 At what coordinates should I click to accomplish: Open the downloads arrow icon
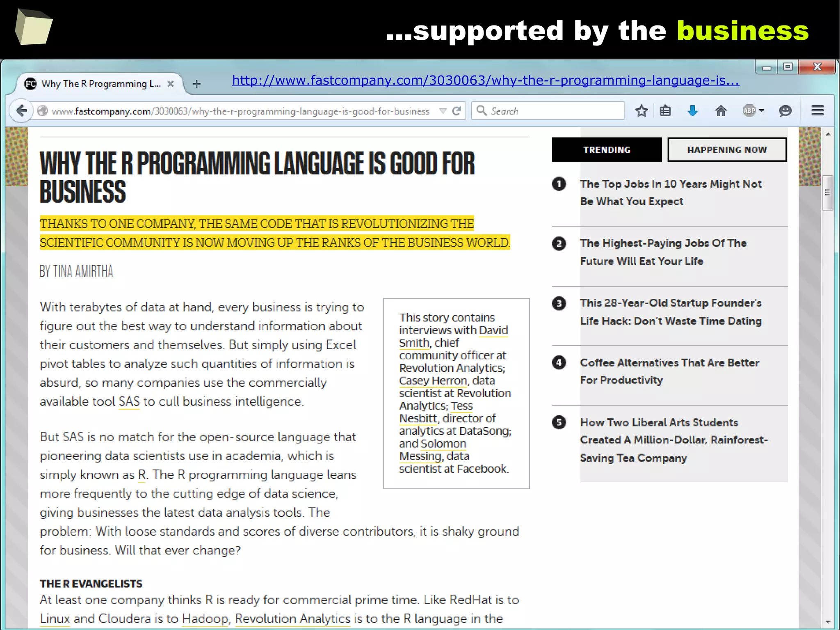[693, 110]
